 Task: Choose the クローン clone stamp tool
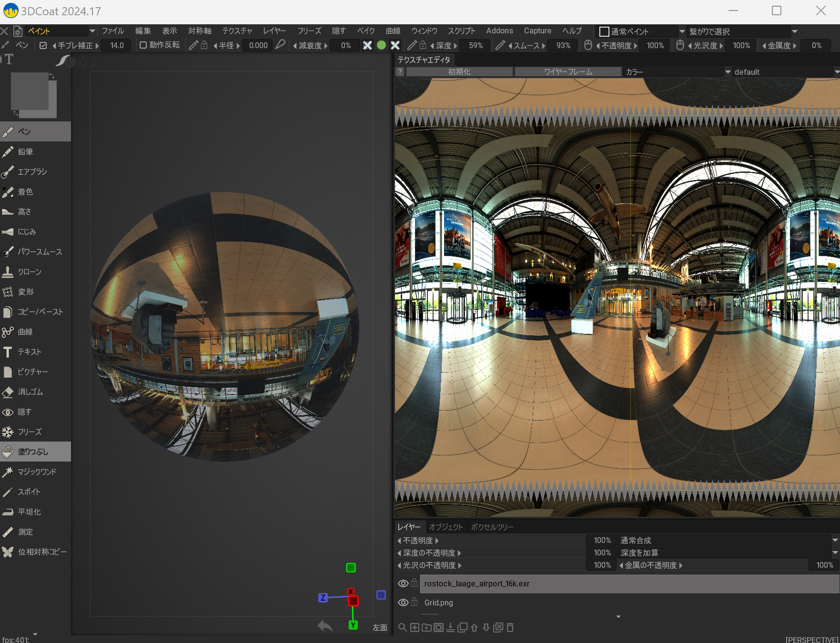(x=30, y=272)
